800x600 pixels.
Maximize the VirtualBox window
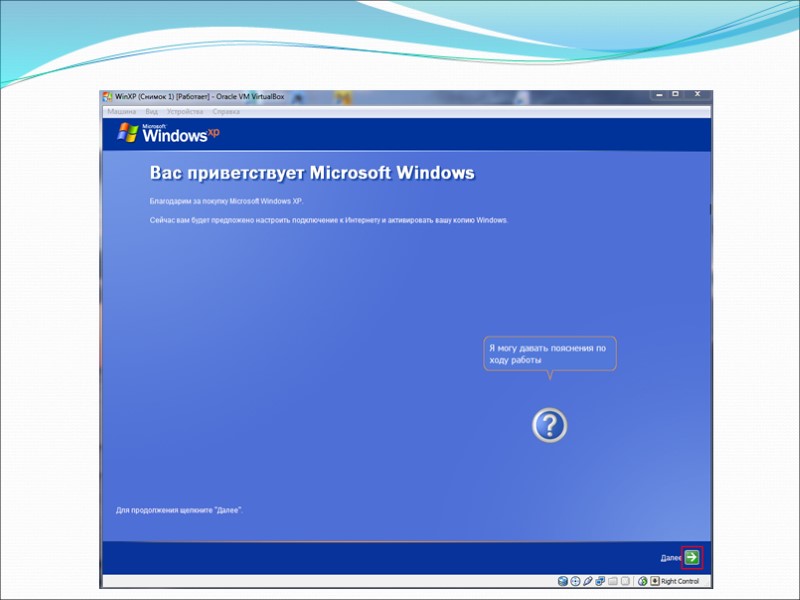676,94
